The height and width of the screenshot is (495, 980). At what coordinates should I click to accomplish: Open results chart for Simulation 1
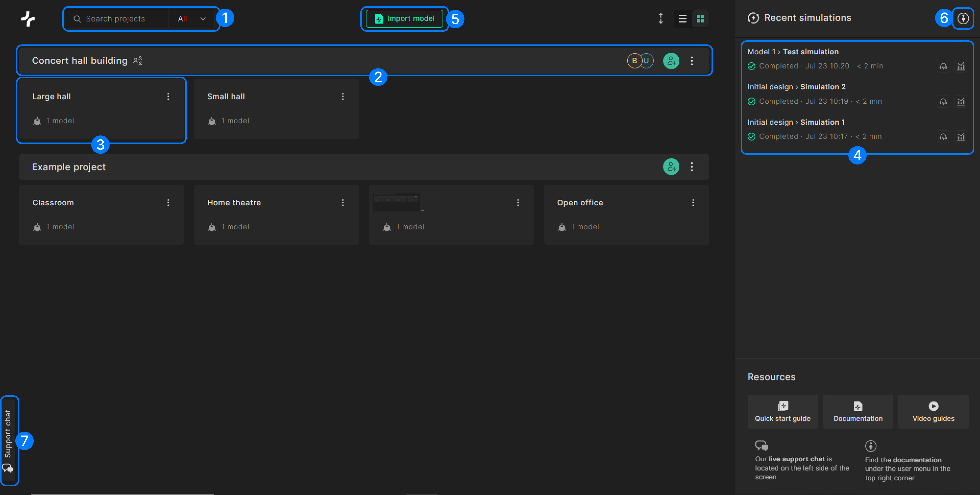961,137
